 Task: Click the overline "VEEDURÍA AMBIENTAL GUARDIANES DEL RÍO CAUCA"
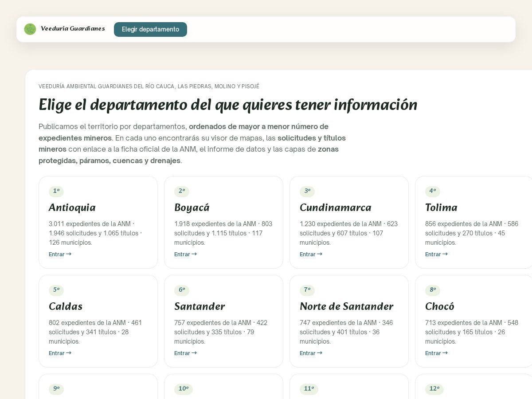tap(106, 86)
